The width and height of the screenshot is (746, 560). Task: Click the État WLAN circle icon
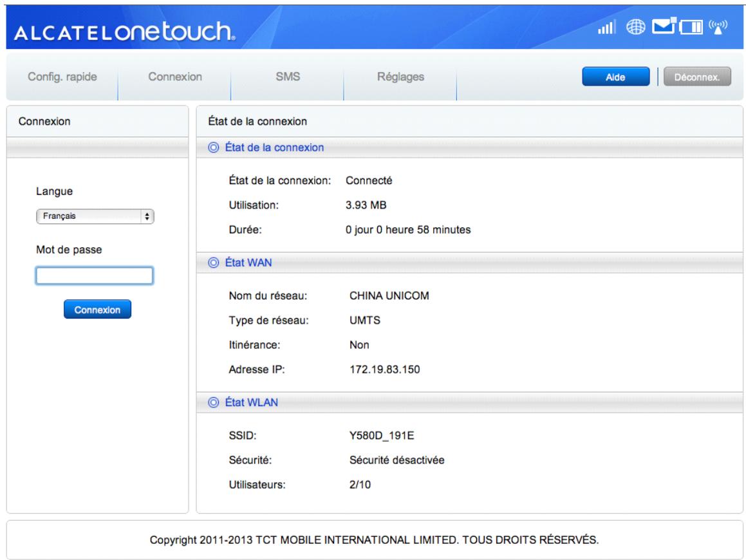click(214, 402)
